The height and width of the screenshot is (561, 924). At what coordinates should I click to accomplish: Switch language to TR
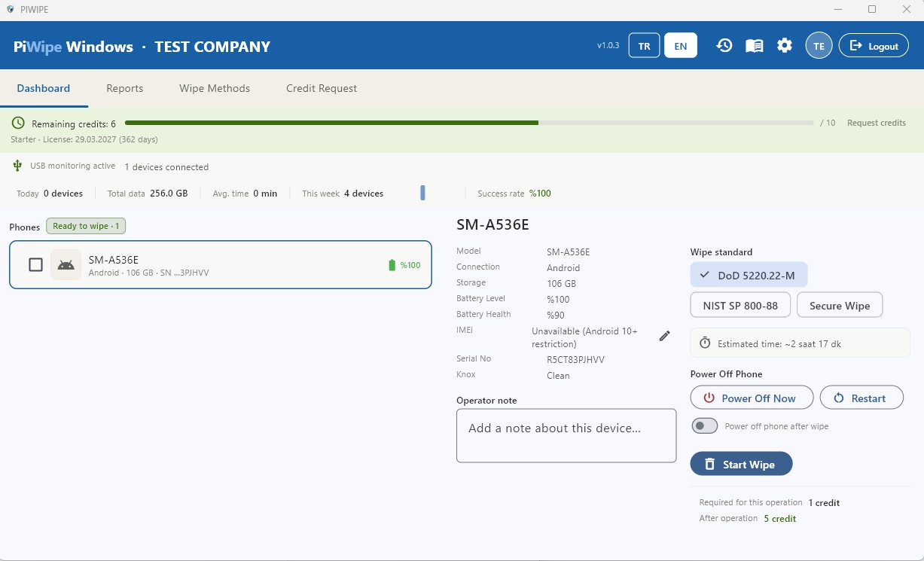click(x=644, y=46)
